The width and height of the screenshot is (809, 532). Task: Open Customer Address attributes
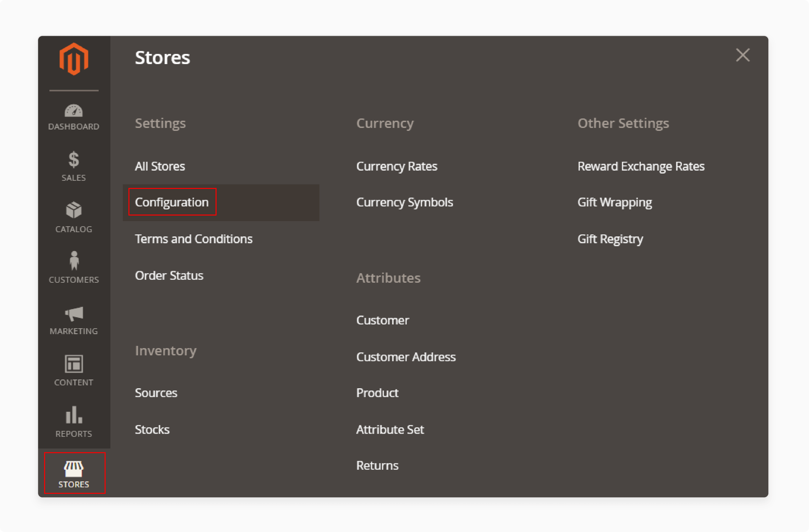(x=406, y=357)
